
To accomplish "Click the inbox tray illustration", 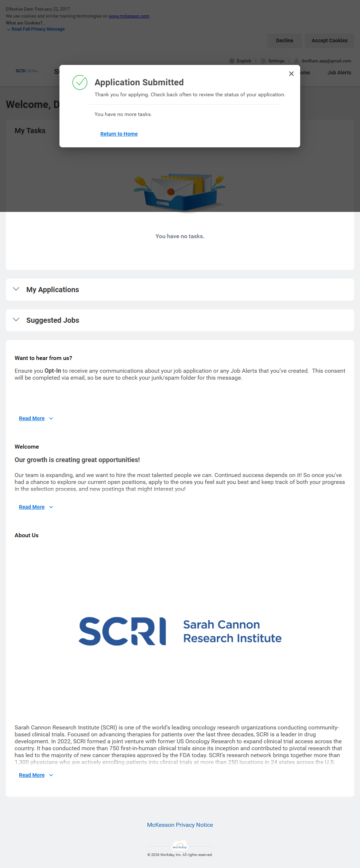I will tap(180, 193).
